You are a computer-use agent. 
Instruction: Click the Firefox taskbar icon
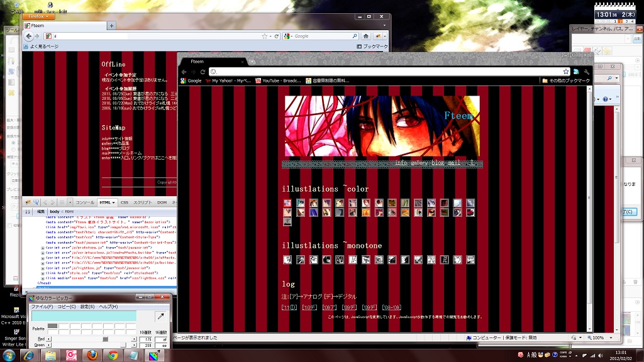coord(92,356)
